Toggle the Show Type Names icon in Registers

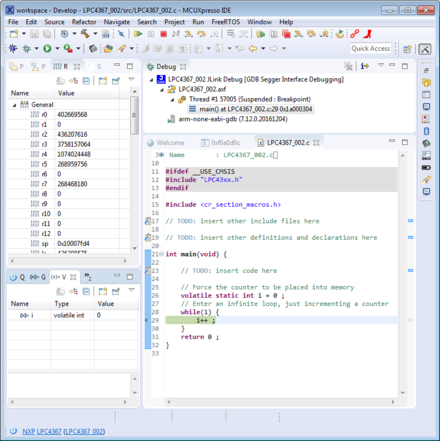click(x=60, y=81)
